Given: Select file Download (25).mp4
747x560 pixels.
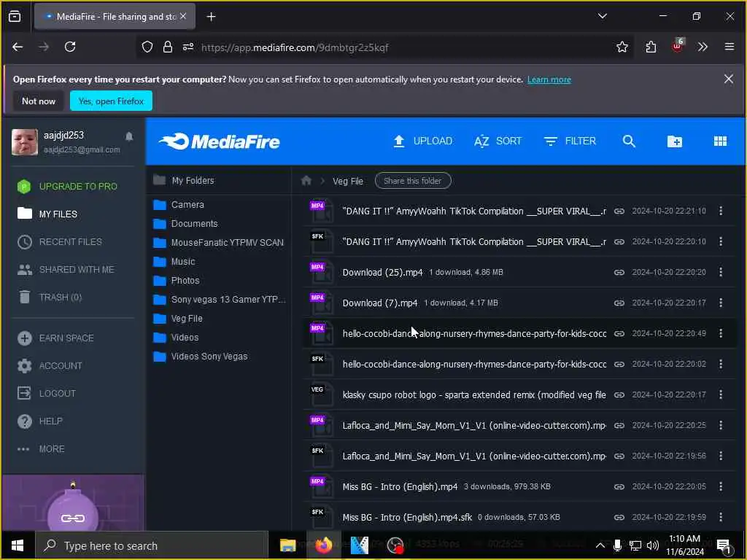Looking at the screenshot, I should point(382,273).
